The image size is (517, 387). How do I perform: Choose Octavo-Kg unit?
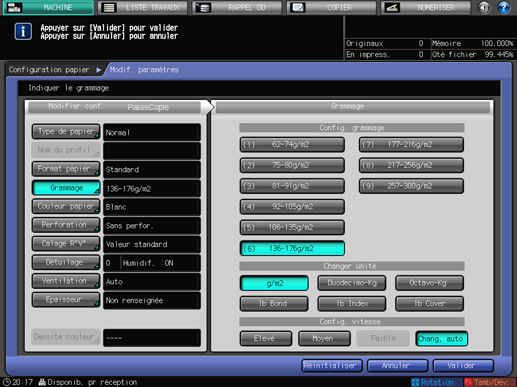coord(429,283)
